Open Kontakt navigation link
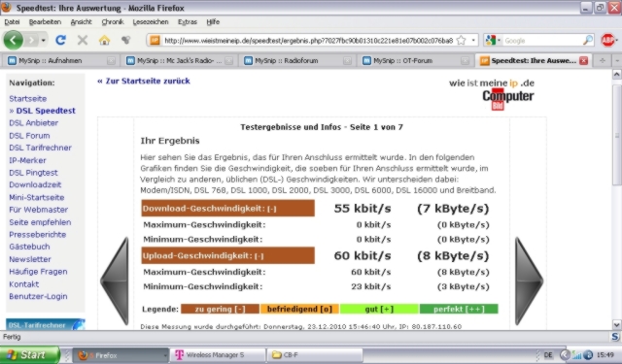The image size is (622, 364). click(x=23, y=284)
